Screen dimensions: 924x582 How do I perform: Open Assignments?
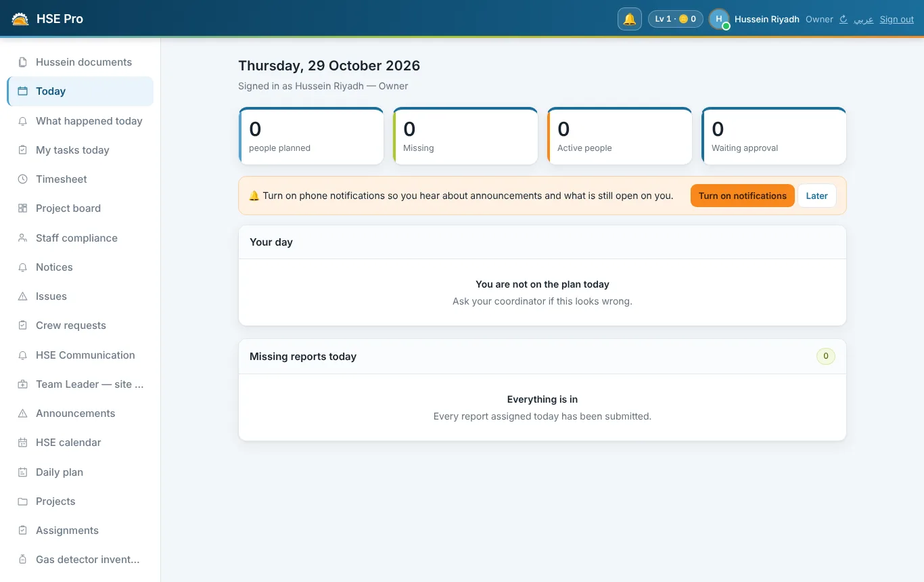click(80, 531)
